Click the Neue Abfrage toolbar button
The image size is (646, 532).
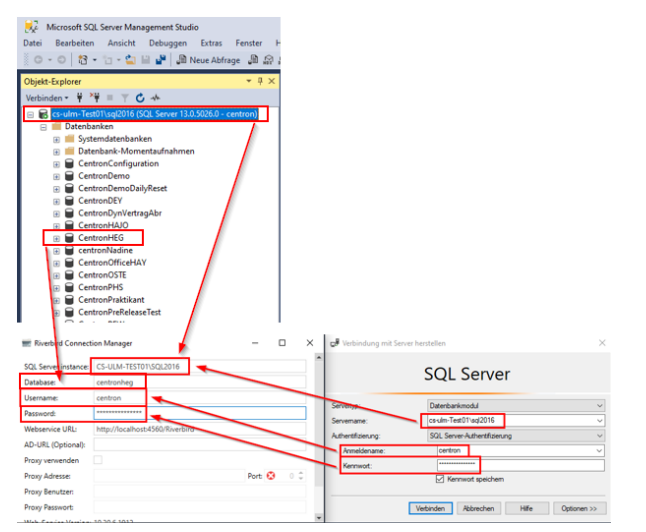[x=212, y=60]
